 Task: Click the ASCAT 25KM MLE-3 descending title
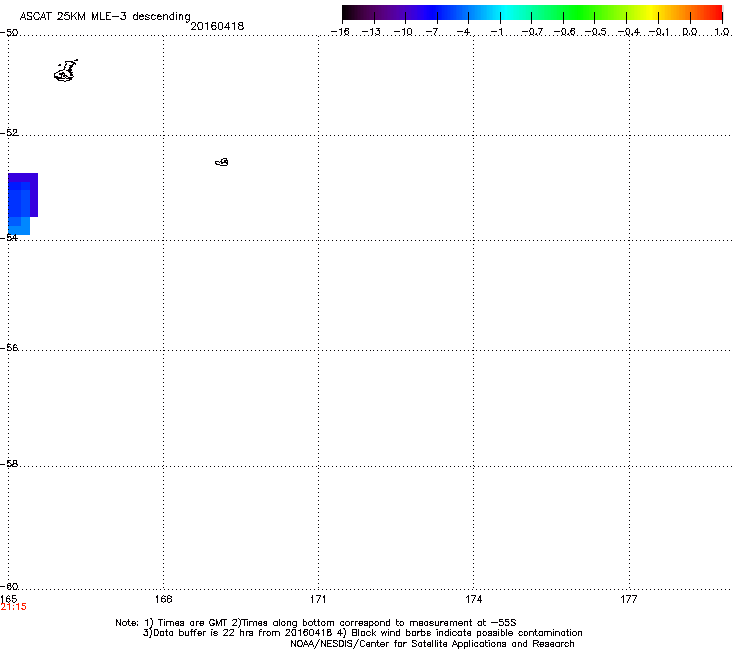[x=105, y=16]
